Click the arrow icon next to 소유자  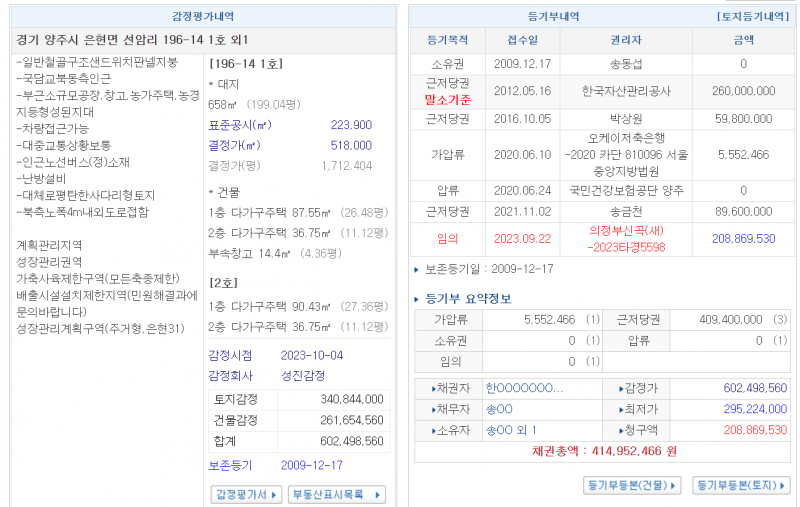point(435,430)
